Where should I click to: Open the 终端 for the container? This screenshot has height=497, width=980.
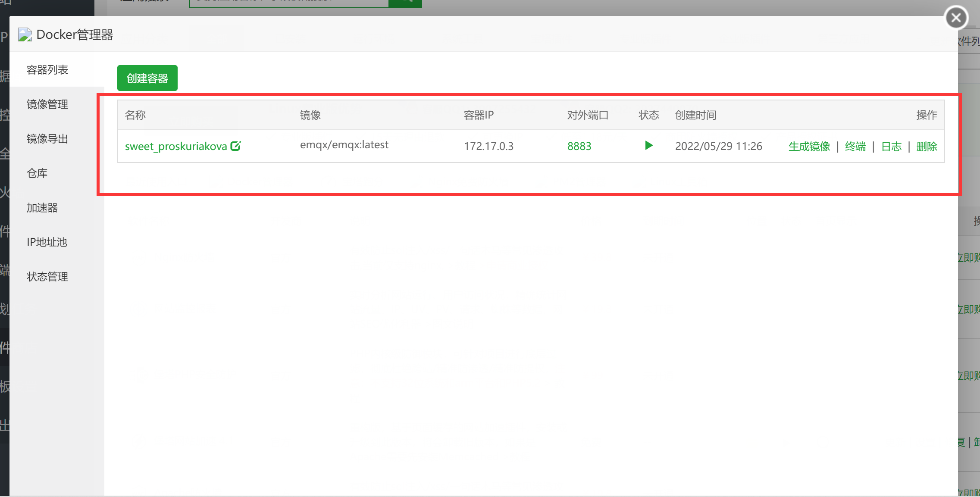click(855, 147)
